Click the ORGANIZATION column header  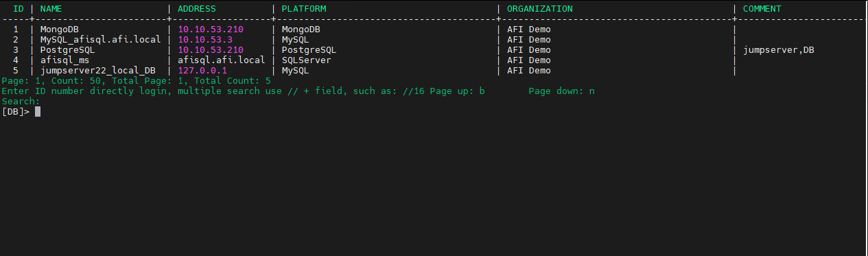pos(540,9)
